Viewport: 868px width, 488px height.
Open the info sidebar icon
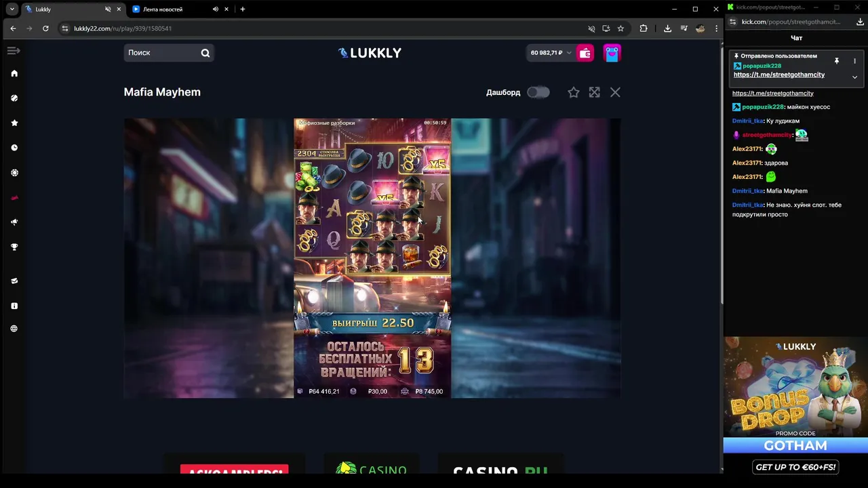[x=14, y=306]
